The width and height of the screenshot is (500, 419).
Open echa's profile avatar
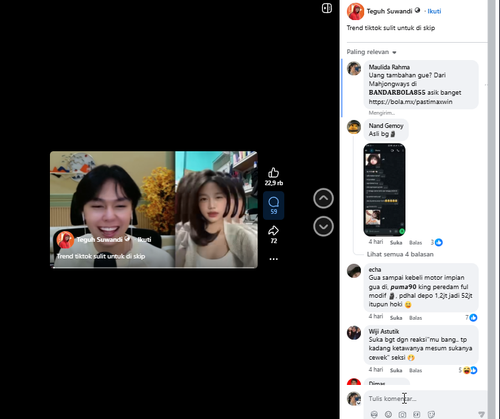354,271
